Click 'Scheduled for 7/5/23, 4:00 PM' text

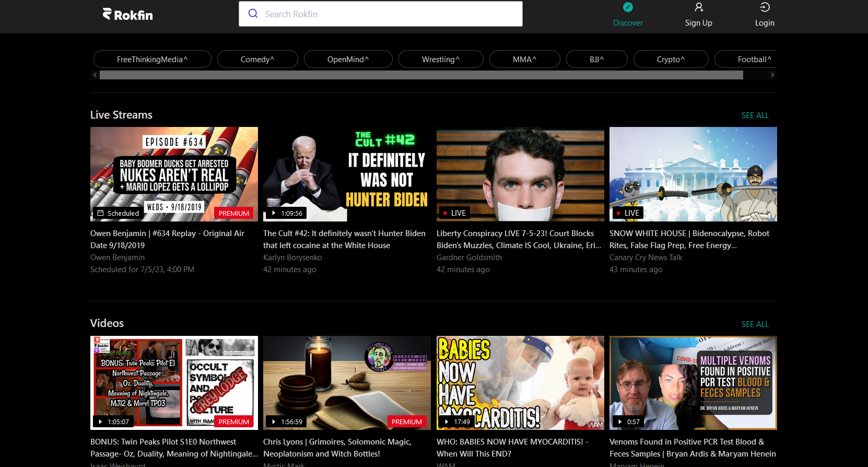click(x=142, y=270)
